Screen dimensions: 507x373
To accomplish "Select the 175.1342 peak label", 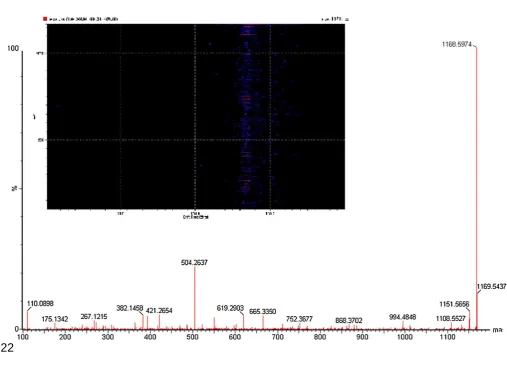I will coord(55,319).
